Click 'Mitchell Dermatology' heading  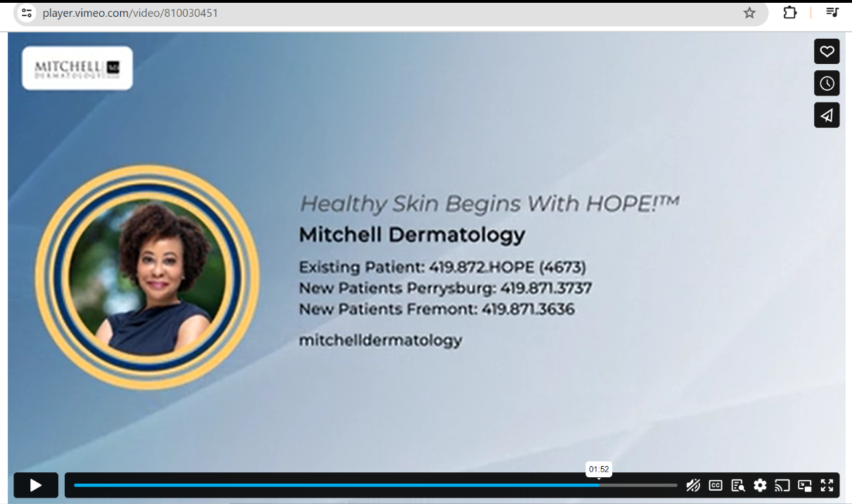pyautogui.click(x=412, y=235)
